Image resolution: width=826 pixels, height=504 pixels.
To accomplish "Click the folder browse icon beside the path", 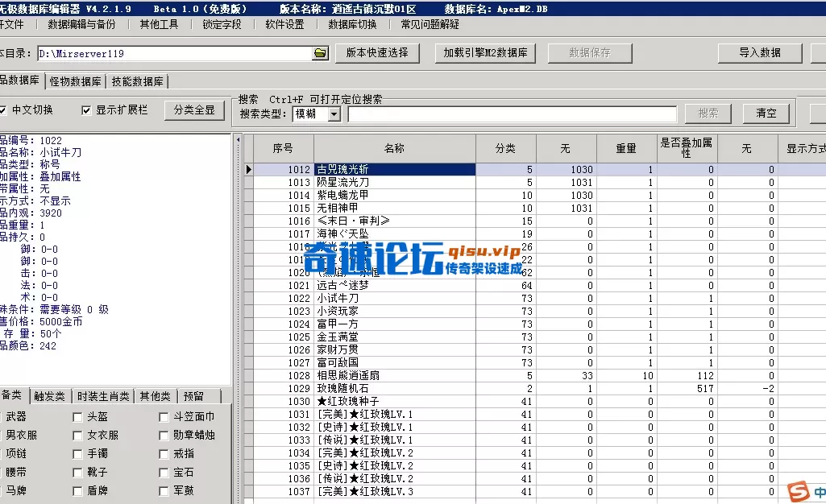I will [x=320, y=53].
